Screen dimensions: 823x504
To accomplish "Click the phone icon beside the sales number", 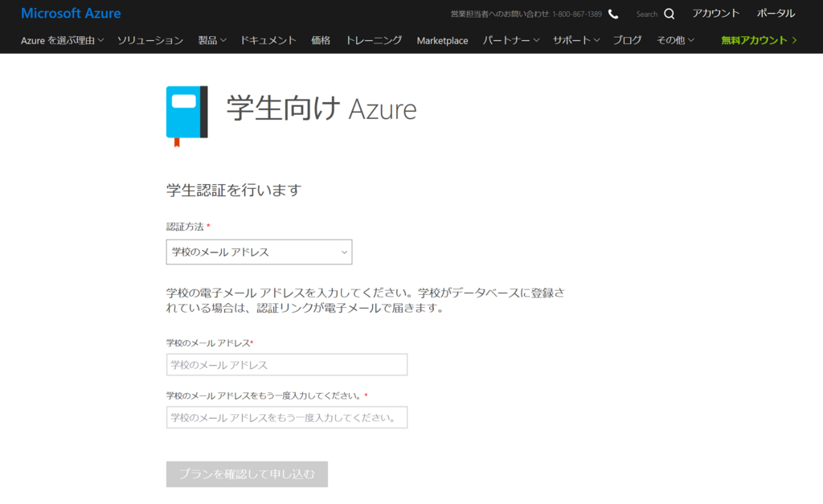I will [613, 14].
